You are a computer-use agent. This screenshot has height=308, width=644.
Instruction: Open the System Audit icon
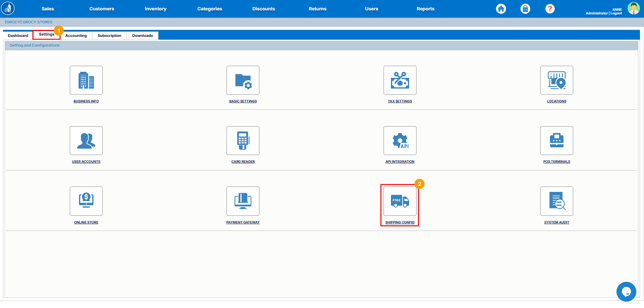(x=556, y=201)
